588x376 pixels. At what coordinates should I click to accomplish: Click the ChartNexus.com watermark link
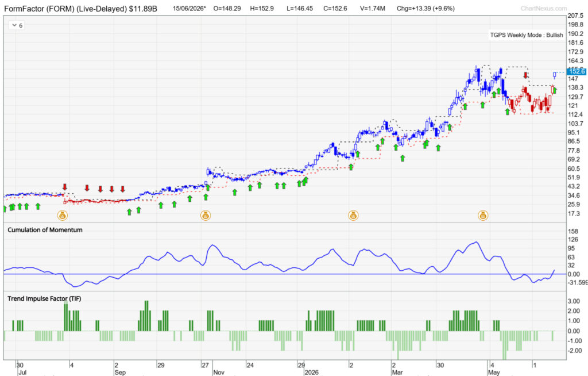pyautogui.click(x=543, y=8)
